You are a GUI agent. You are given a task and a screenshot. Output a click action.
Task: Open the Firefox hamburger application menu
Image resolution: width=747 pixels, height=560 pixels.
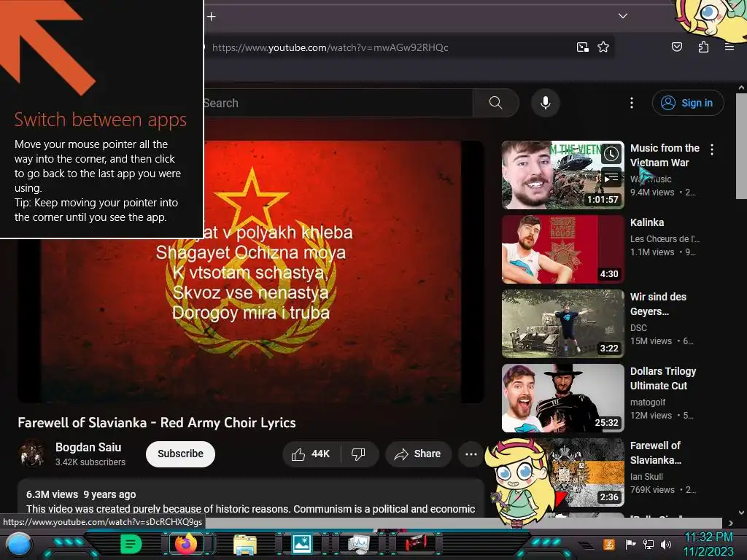pos(729,47)
